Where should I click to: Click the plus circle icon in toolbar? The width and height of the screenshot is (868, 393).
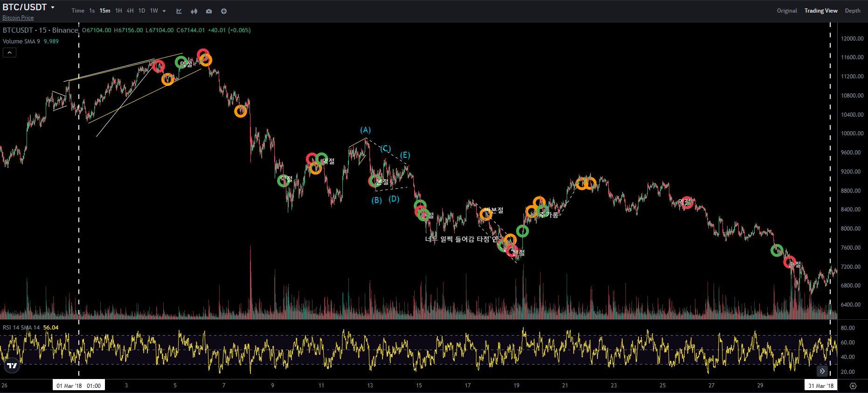[x=224, y=11]
